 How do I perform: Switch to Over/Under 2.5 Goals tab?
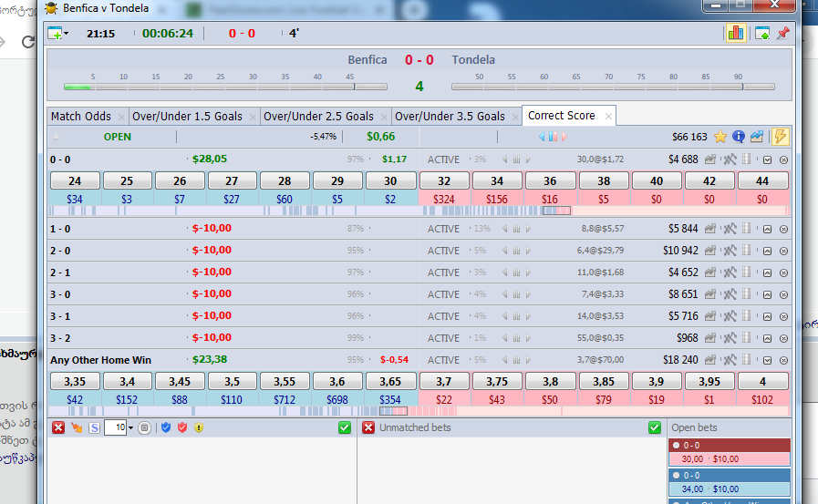point(319,117)
